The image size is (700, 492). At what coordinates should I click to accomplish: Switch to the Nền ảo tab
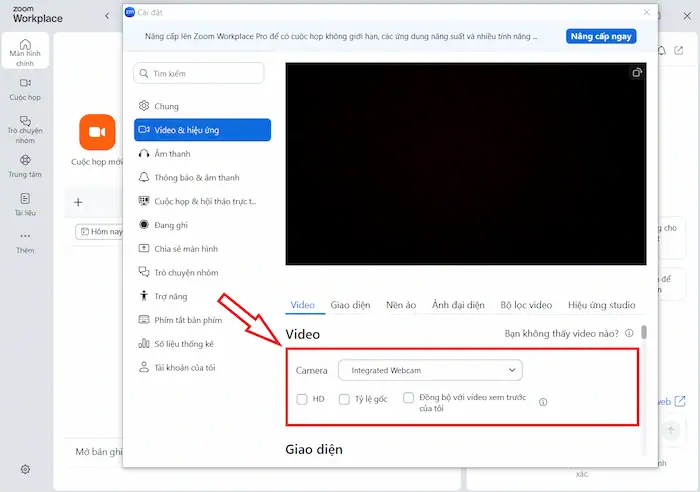(401, 305)
